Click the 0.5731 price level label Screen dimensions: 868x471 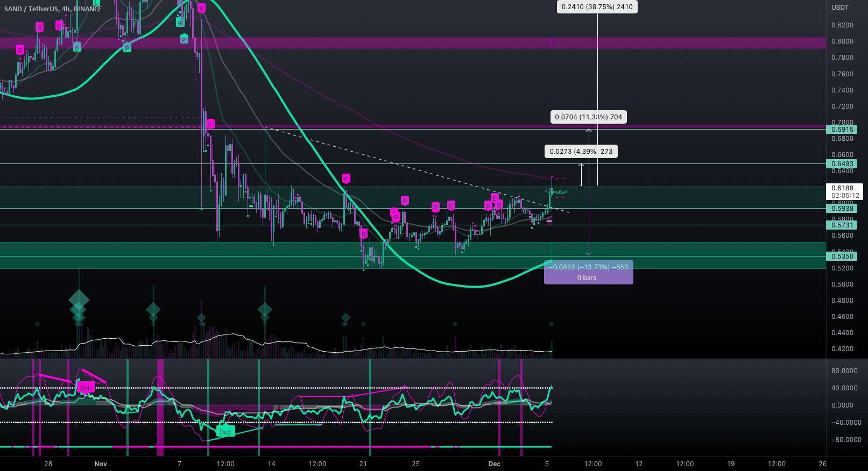[842, 225]
